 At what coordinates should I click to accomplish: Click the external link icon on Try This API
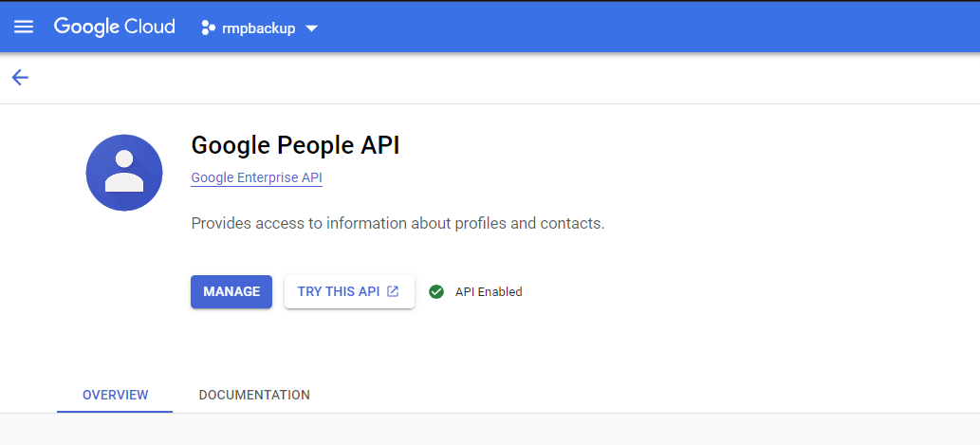[x=393, y=291]
